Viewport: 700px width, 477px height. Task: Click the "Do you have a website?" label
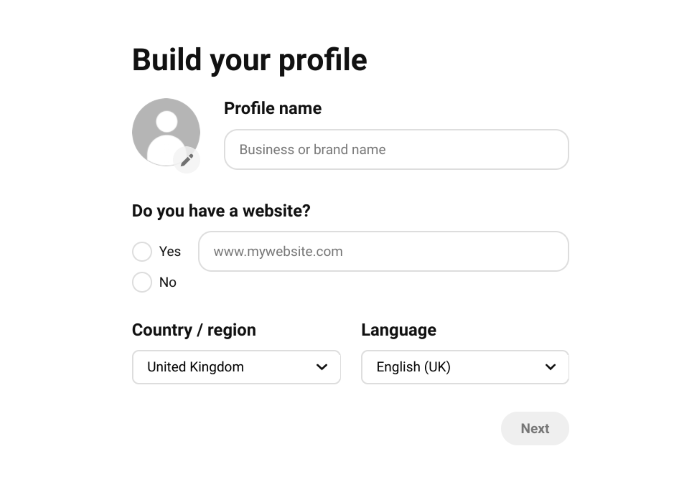[221, 211]
